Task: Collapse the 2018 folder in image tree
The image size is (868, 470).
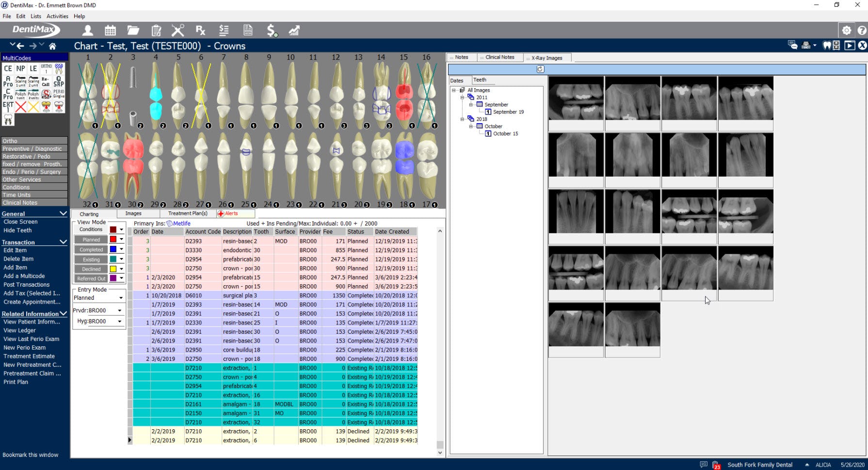Action: click(462, 119)
